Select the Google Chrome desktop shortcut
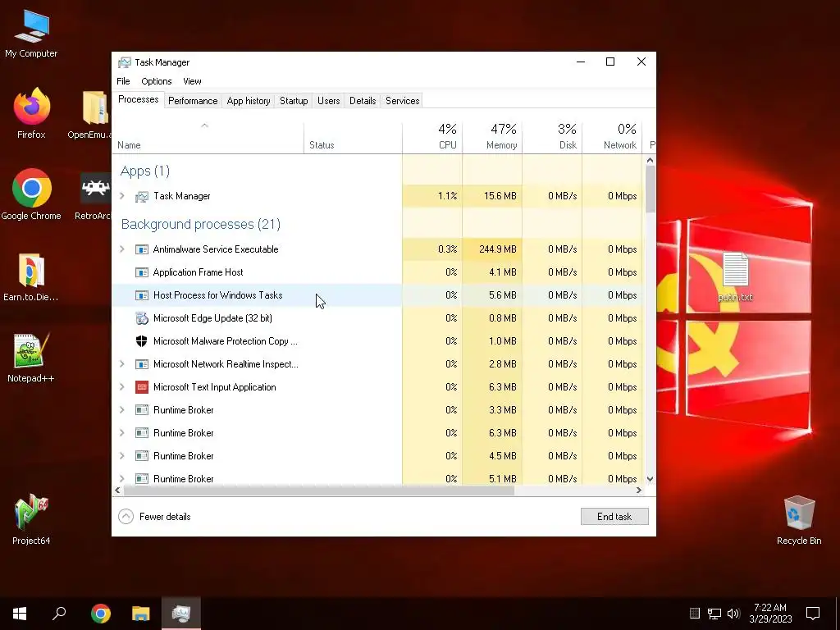This screenshot has height=630, width=840. click(31, 195)
